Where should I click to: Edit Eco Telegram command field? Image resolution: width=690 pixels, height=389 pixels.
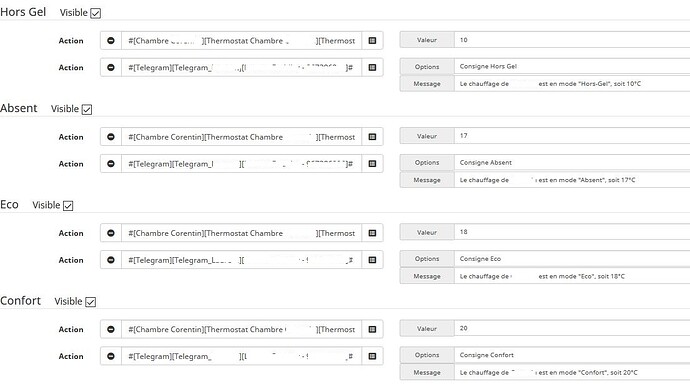point(242,260)
